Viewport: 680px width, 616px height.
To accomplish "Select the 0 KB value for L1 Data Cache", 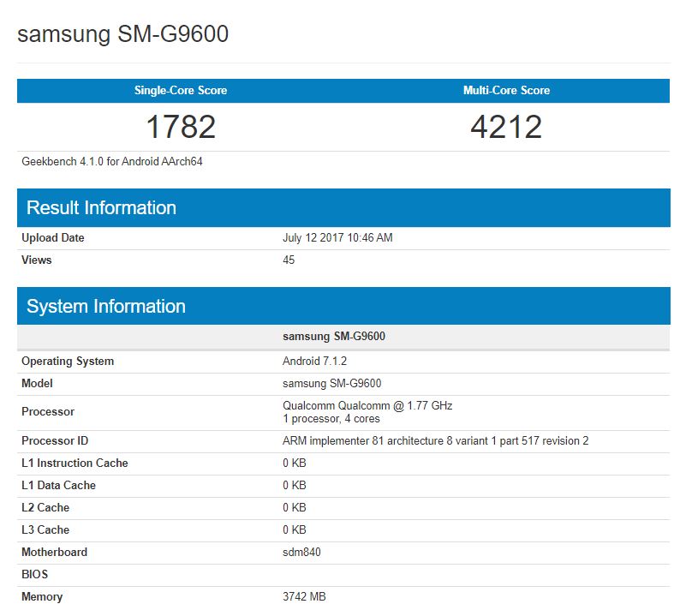I will [x=295, y=486].
